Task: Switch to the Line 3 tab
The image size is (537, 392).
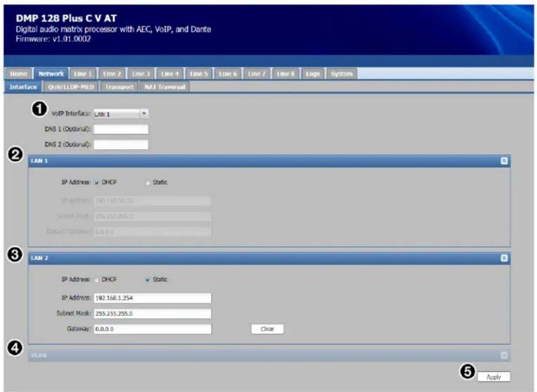Action: click(141, 74)
